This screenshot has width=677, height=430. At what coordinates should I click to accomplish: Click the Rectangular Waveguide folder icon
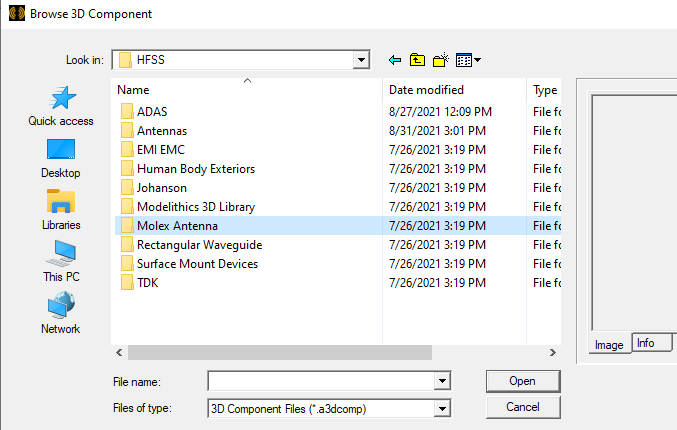[x=127, y=244]
